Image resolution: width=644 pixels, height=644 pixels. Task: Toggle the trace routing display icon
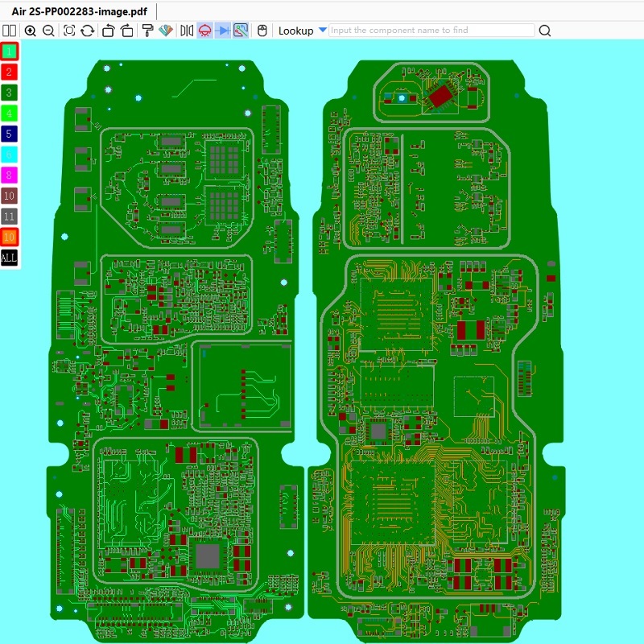pyautogui.click(x=241, y=31)
